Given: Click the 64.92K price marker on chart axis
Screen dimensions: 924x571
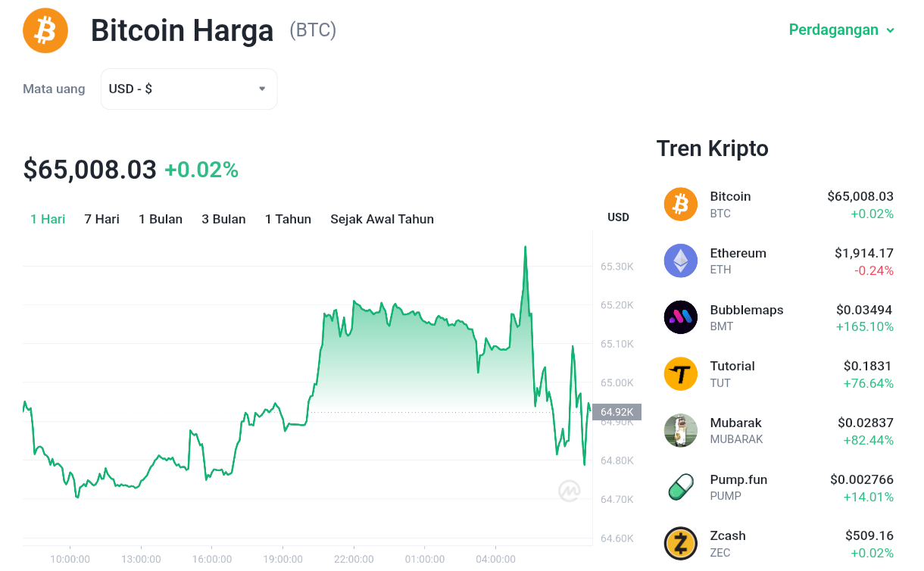Looking at the screenshot, I should (617, 412).
